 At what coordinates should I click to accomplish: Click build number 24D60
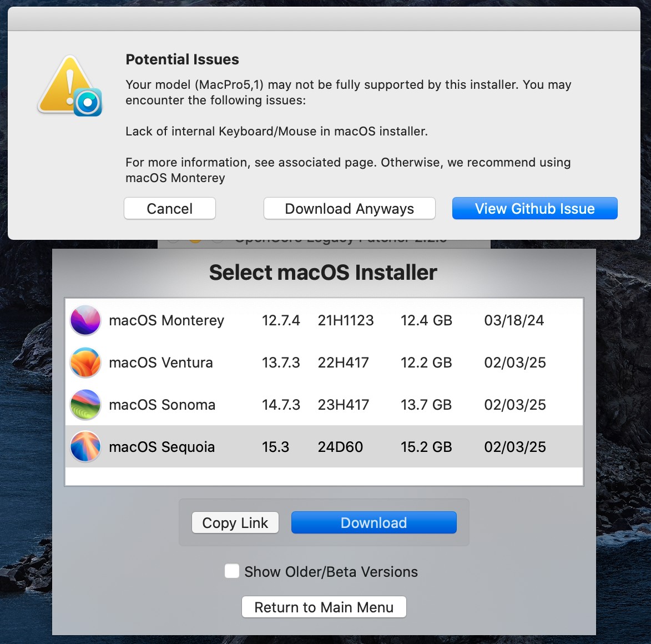click(340, 447)
